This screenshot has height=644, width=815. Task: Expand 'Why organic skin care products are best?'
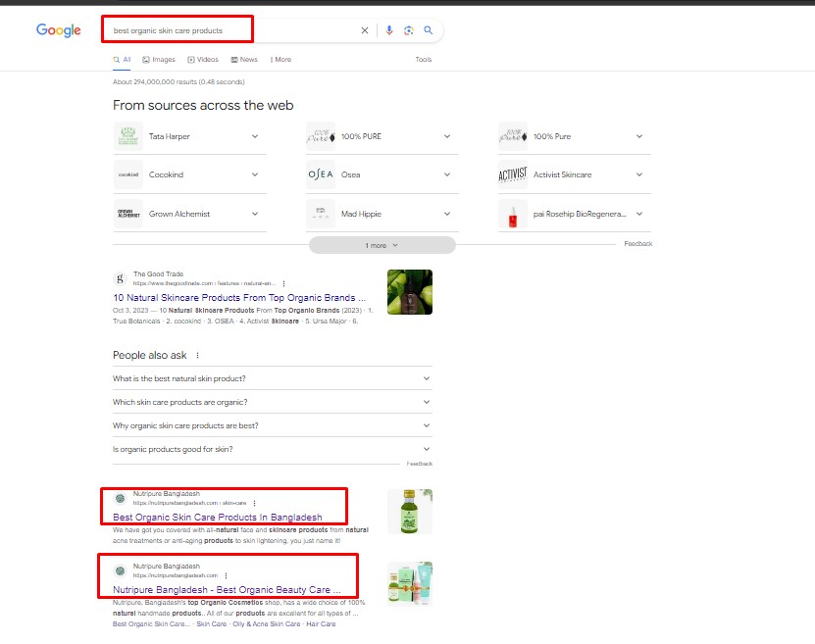coord(273,425)
